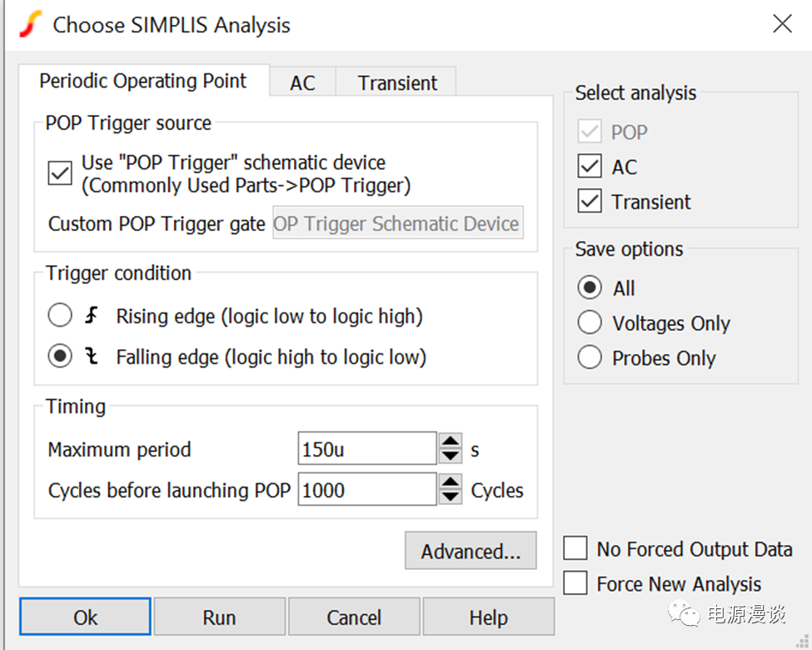
Task: Toggle the Use "POP Trigger" schematic device checkbox
Action: coord(60,173)
